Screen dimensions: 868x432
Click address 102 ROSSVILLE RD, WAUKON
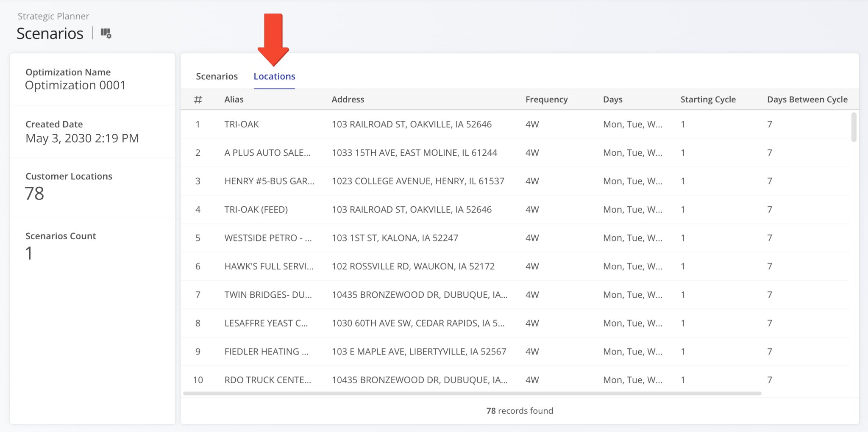click(413, 266)
